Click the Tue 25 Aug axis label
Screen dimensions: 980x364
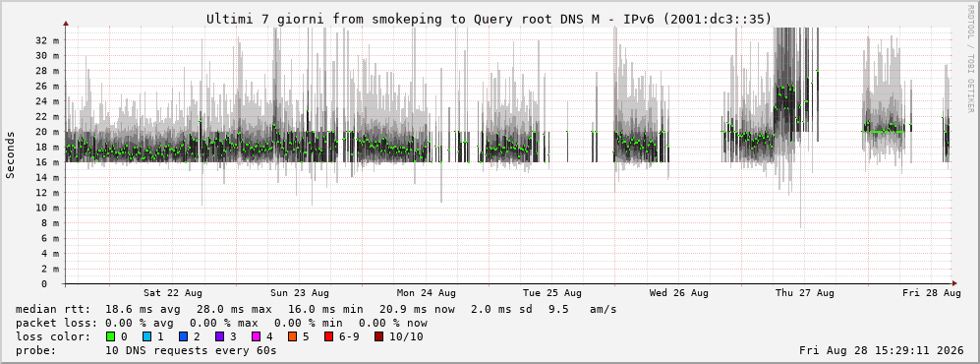[552, 293]
